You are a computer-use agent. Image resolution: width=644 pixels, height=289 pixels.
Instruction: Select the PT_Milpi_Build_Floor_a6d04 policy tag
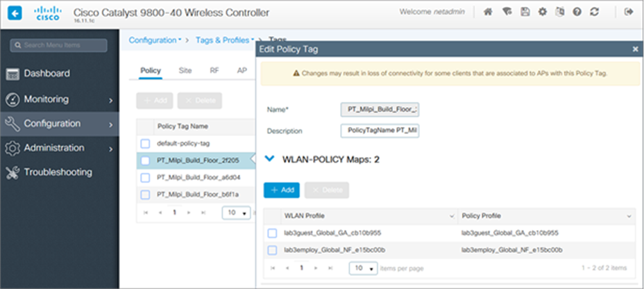198,178
